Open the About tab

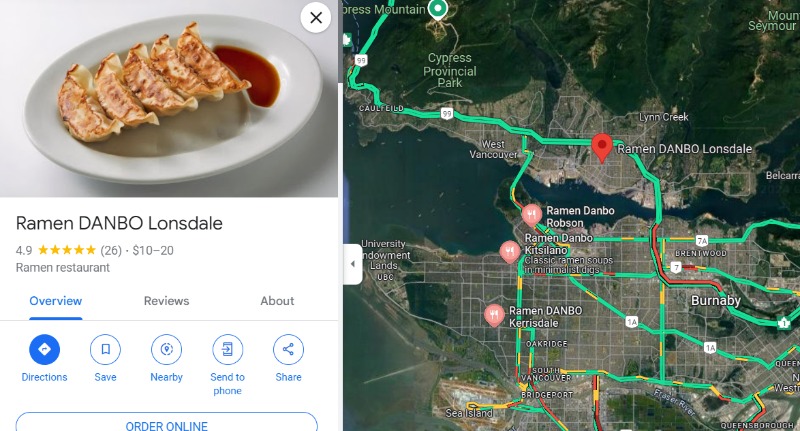pyautogui.click(x=277, y=301)
